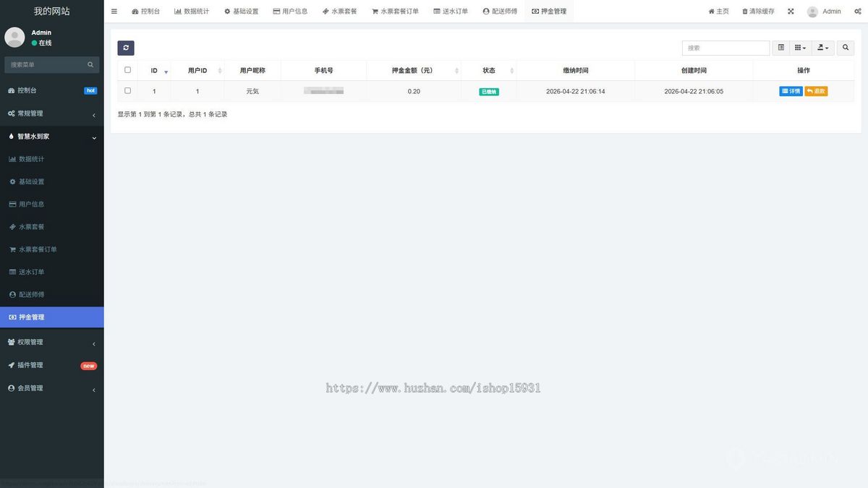The width and height of the screenshot is (868, 488).
Task: Click the 缴纳时间 column header
Action: pos(576,70)
